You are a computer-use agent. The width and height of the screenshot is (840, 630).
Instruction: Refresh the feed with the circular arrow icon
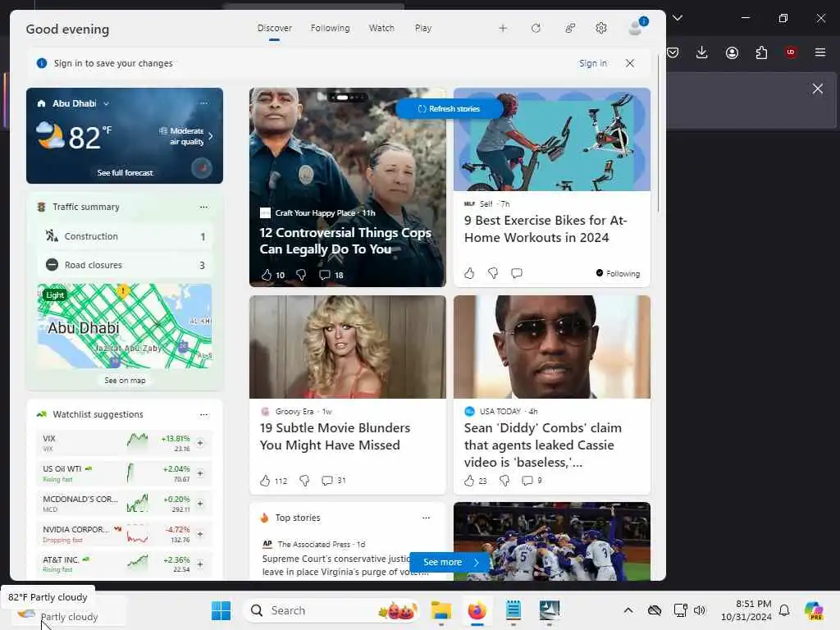point(536,28)
